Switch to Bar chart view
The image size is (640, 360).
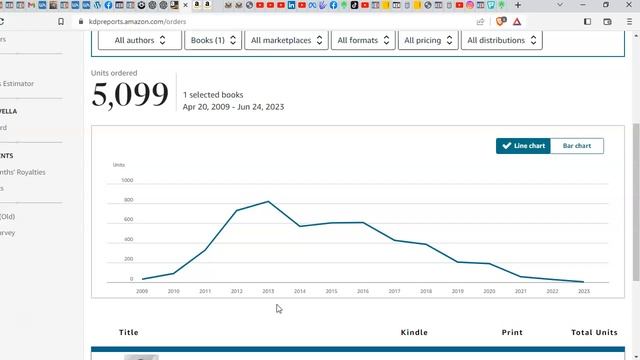pyautogui.click(x=577, y=146)
